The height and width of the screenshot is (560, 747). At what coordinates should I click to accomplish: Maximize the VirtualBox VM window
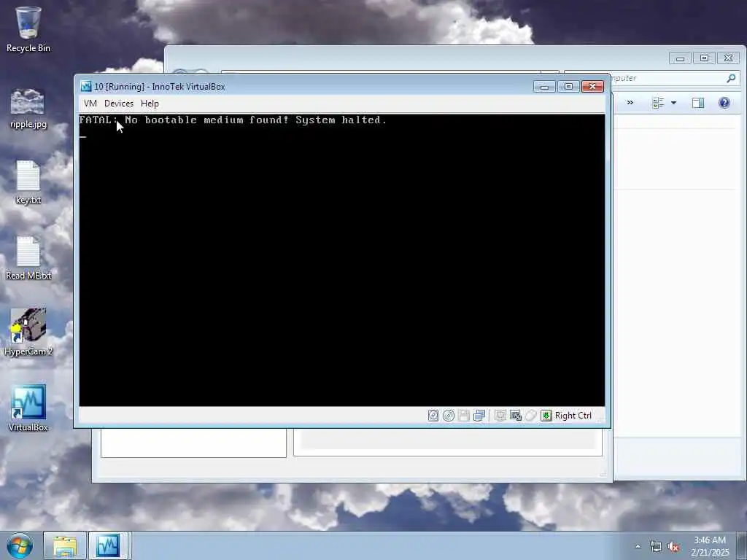coord(568,86)
